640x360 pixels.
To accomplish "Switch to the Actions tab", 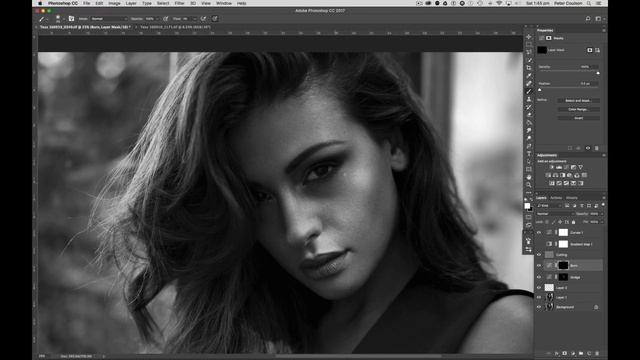I will click(x=556, y=198).
